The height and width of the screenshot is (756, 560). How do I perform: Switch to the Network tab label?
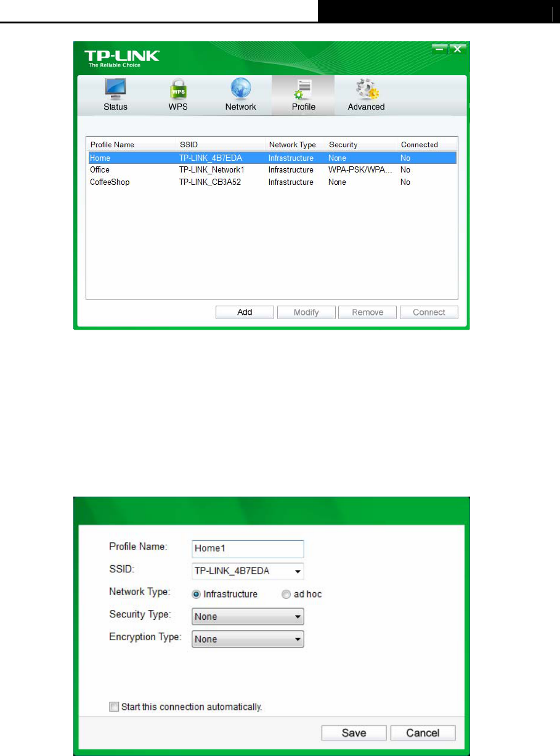(x=240, y=107)
